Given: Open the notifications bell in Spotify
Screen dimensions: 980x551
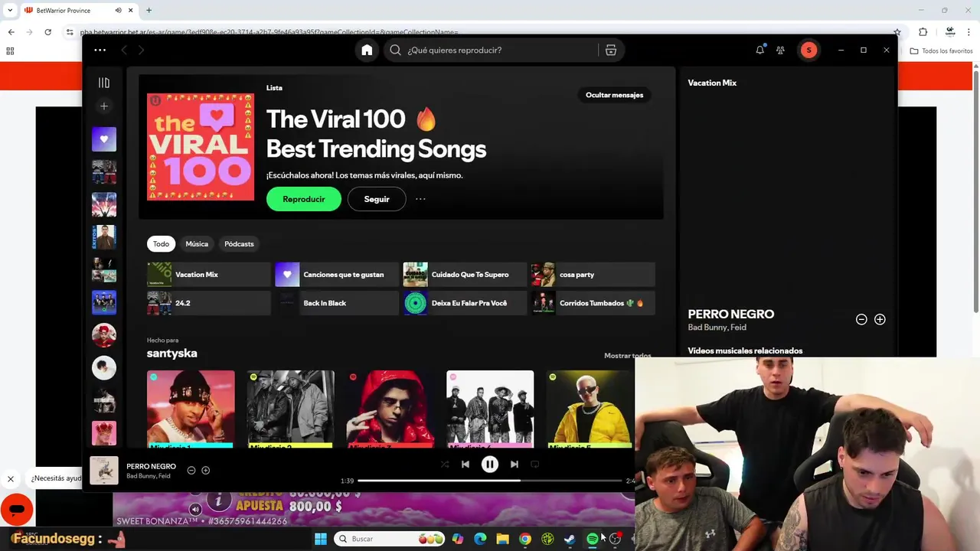Looking at the screenshot, I should [x=759, y=50].
